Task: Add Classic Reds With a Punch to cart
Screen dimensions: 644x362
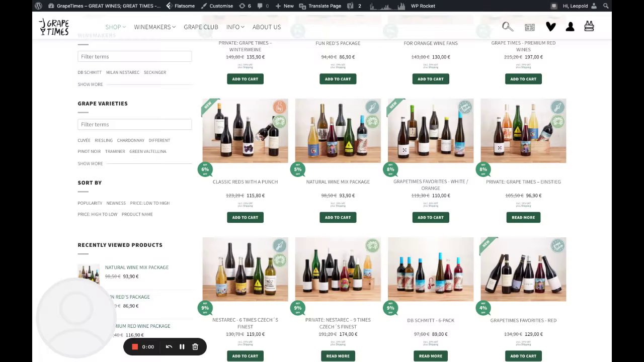Action: click(245, 217)
